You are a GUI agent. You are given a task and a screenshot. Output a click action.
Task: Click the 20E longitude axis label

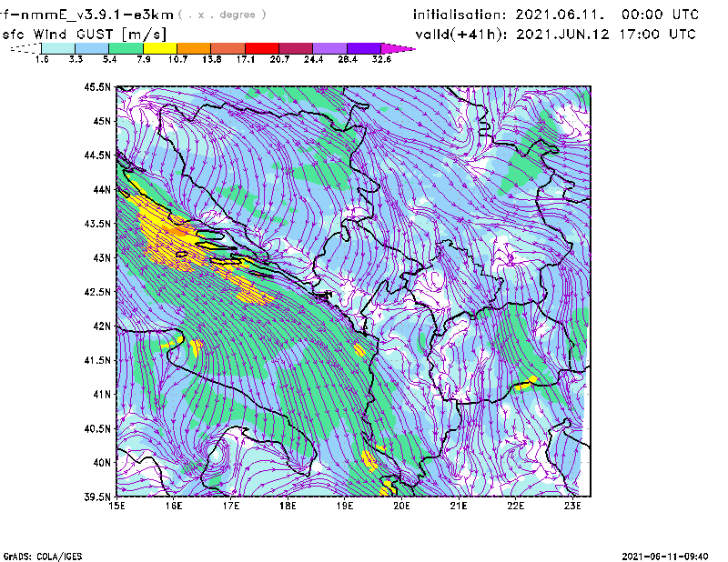pyautogui.click(x=401, y=506)
